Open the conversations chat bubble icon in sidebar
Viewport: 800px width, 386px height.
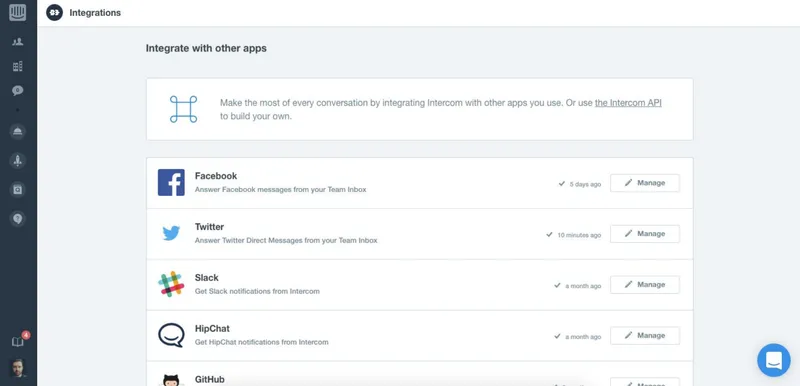[x=18, y=91]
